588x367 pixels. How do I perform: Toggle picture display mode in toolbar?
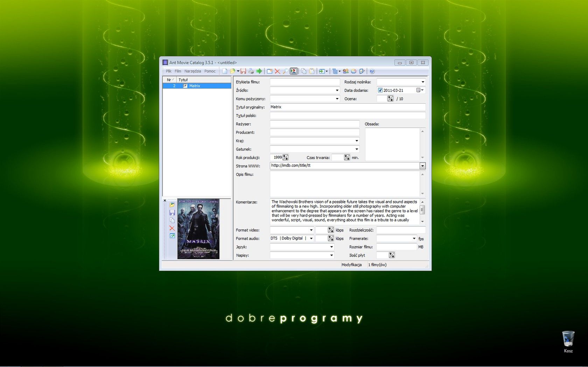pos(293,71)
